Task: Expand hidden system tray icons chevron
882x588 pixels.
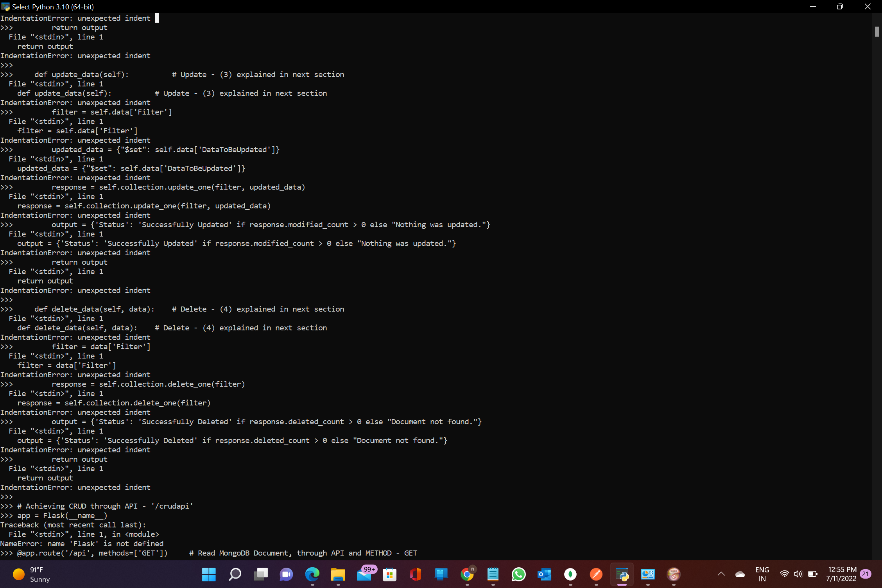Action: [x=721, y=574]
